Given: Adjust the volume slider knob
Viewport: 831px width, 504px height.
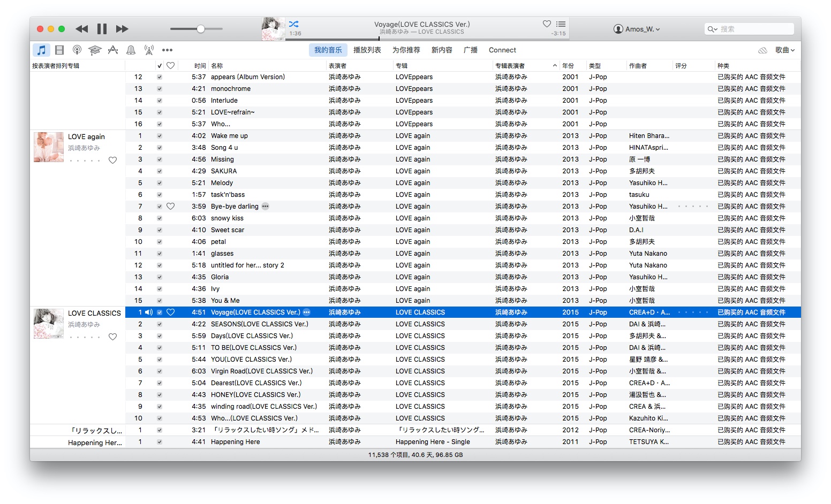Looking at the screenshot, I should [x=201, y=29].
